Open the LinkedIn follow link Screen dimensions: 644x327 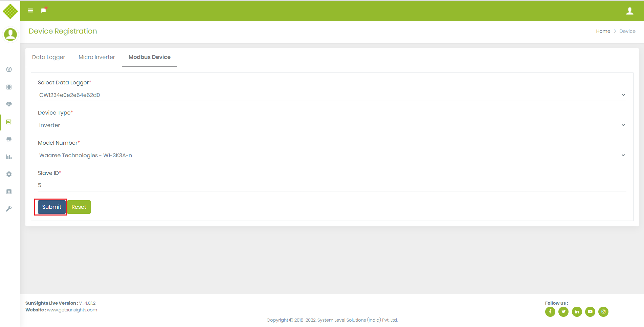[x=577, y=312]
